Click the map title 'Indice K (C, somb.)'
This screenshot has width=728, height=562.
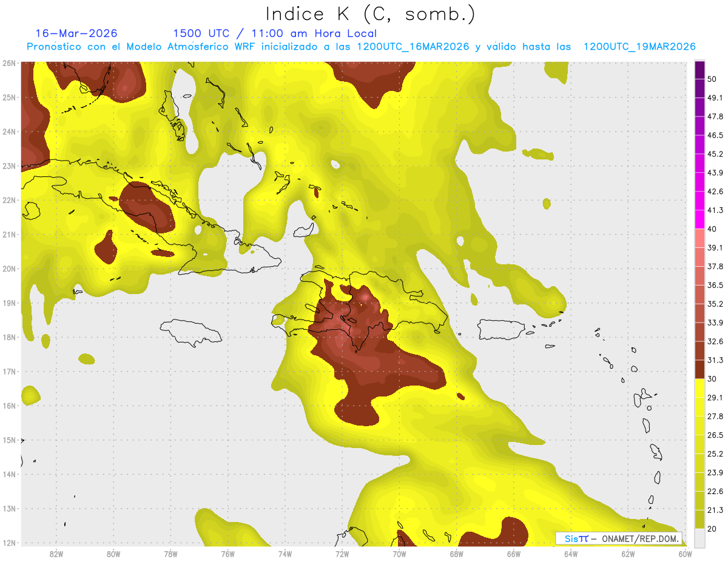click(x=370, y=15)
